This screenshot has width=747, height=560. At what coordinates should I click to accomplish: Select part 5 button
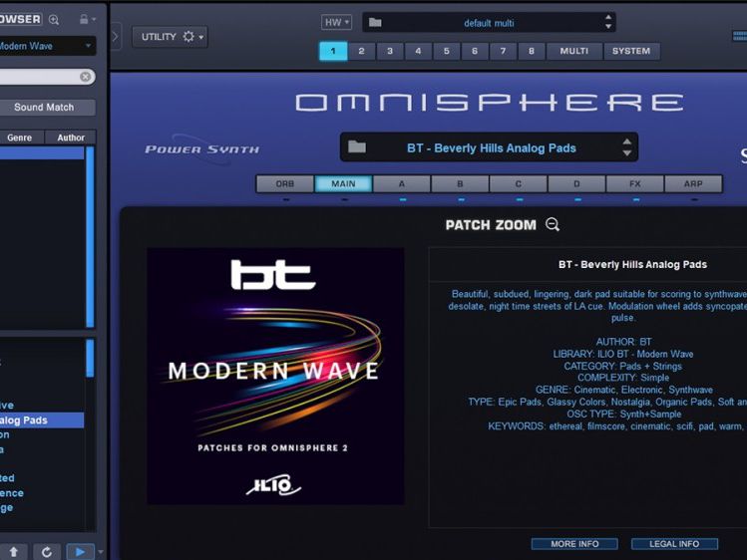click(447, 51)
